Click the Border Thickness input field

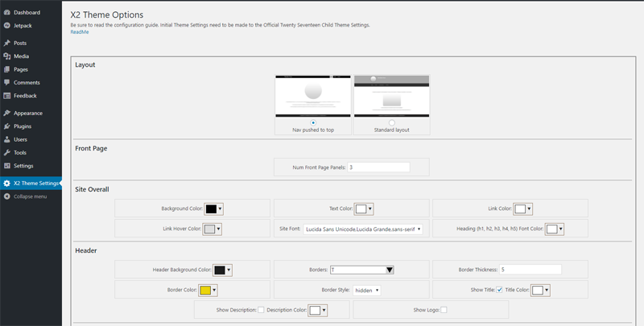coord(530,270)
